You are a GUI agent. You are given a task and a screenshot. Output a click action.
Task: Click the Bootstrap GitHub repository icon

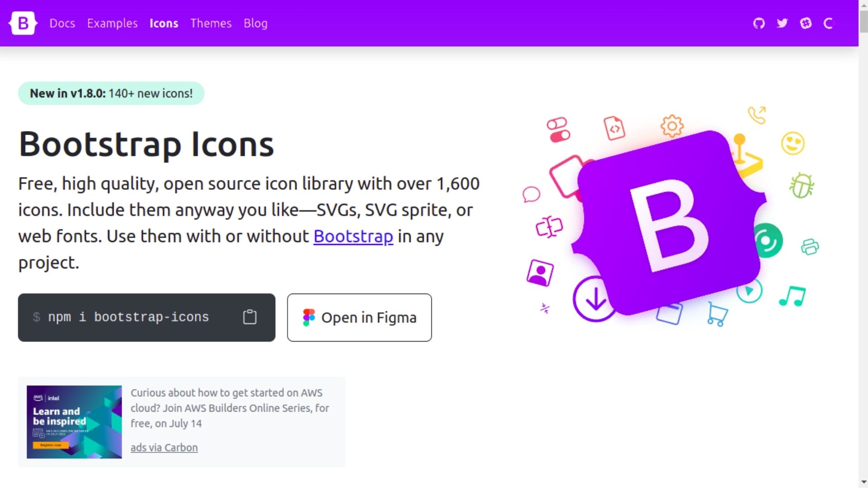tap(759, 23)
